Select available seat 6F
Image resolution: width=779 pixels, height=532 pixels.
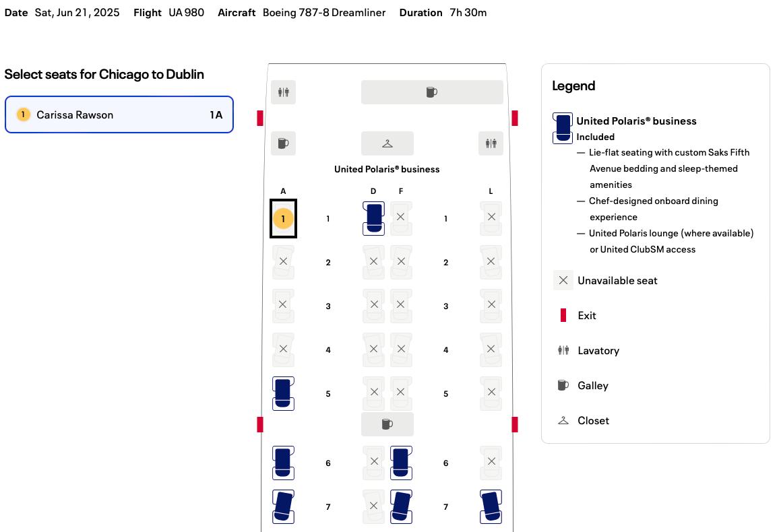coord(401,463)
